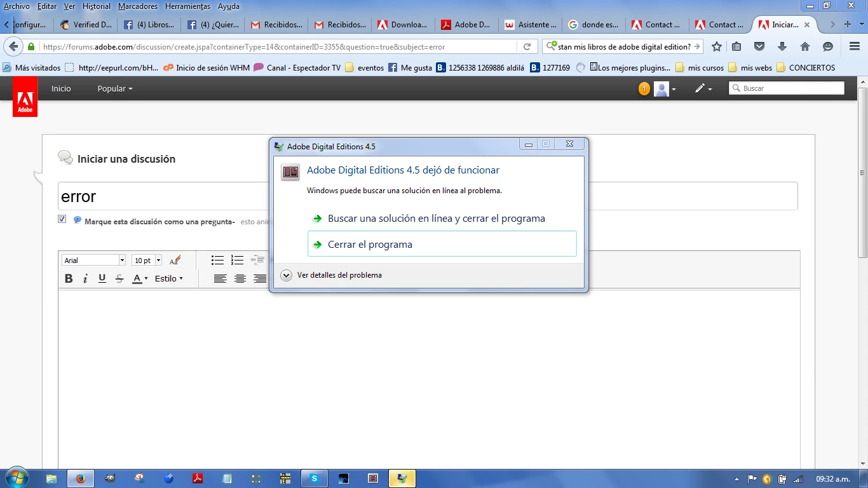Open the Ayuda menu
Screen dimensions: 868x488
[229, 6]
